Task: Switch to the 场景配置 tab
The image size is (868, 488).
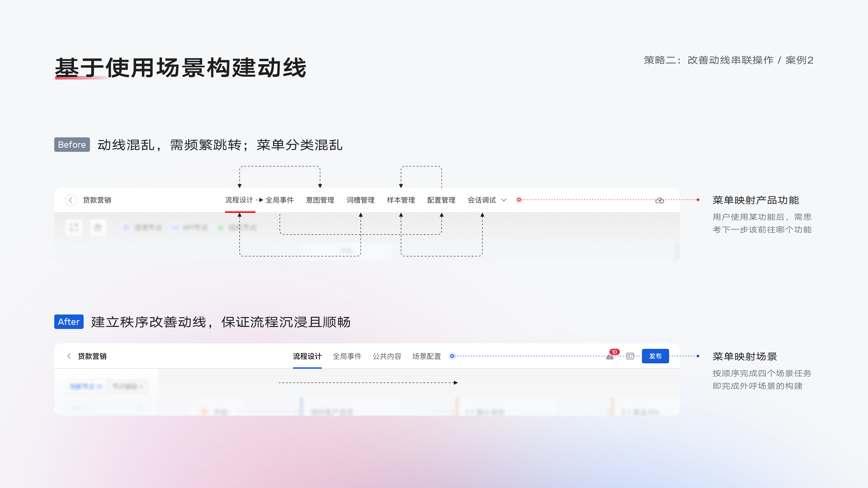Action: click(x=427, y=356)
